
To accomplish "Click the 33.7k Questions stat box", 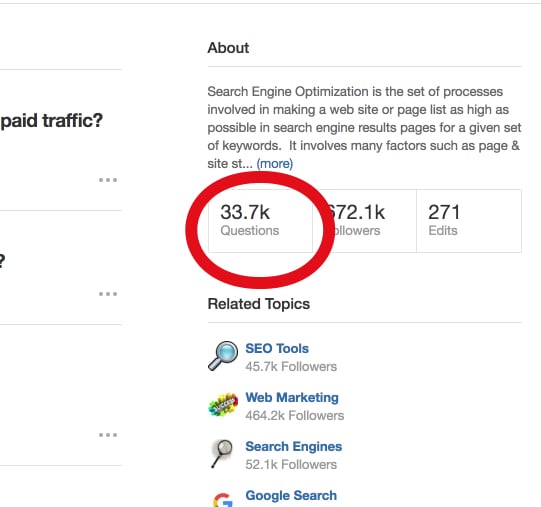I will click(260, 221).
